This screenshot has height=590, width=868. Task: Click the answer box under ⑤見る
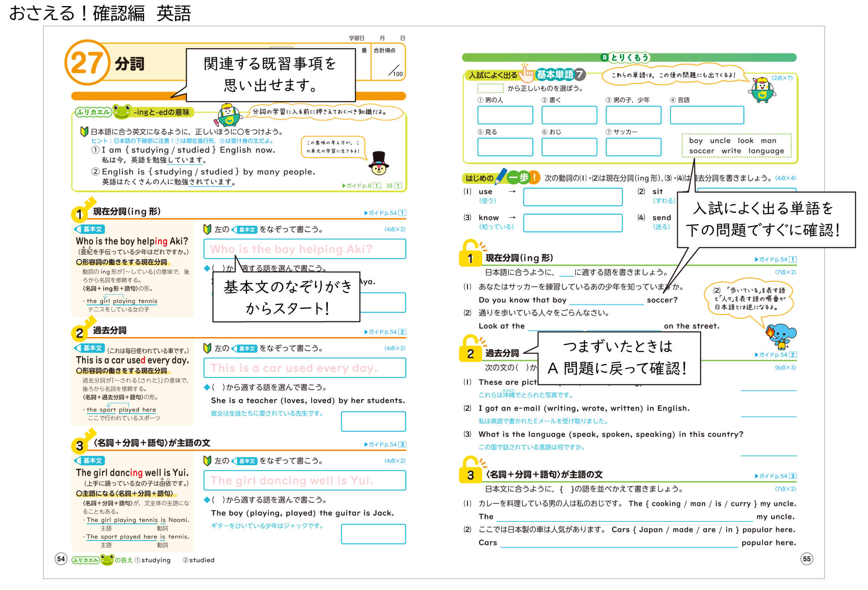(x=505, y=147)
